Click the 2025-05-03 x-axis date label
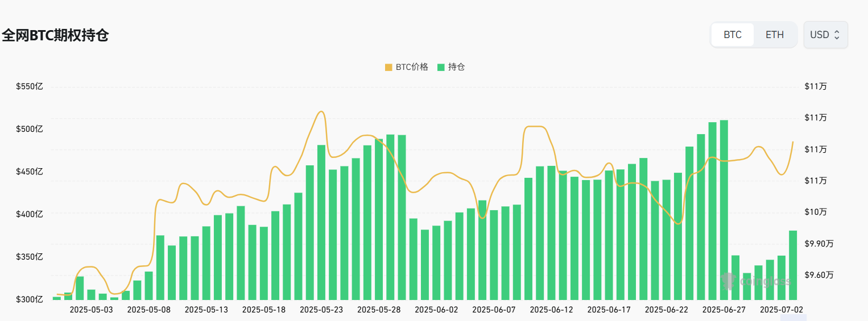This screenshot has width=868, height=321. pos(91,310)
